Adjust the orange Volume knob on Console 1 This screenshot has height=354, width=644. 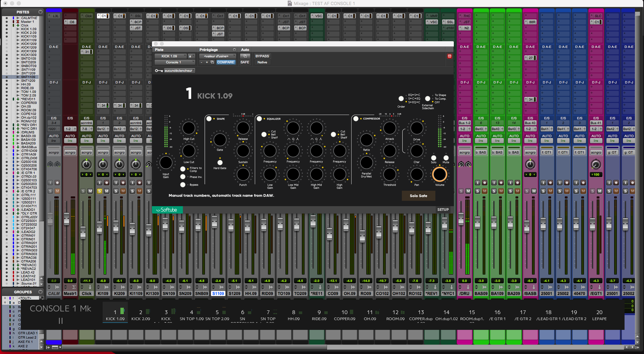[440, 174]
